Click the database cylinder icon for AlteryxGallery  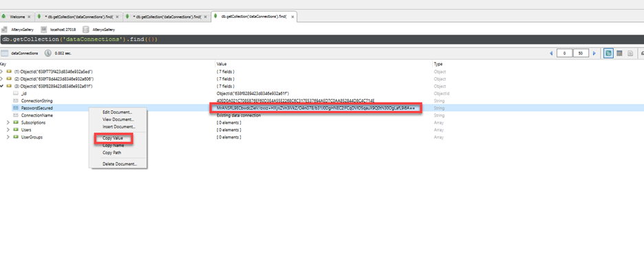click(x=86, y=30)
